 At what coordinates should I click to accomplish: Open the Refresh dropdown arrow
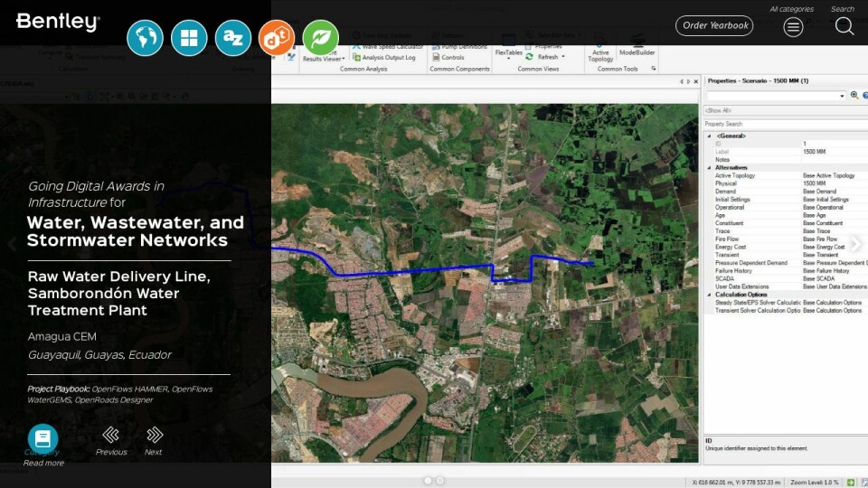563,57
